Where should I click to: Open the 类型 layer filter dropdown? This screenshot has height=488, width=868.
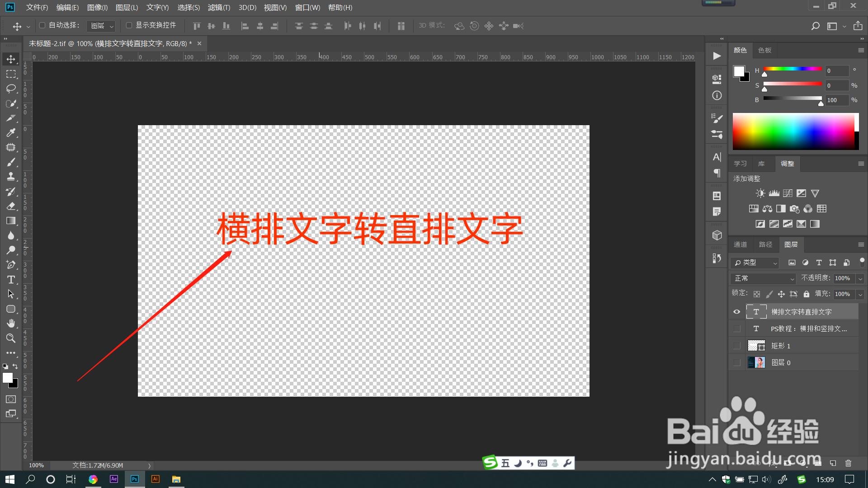[x=755, y=263]
